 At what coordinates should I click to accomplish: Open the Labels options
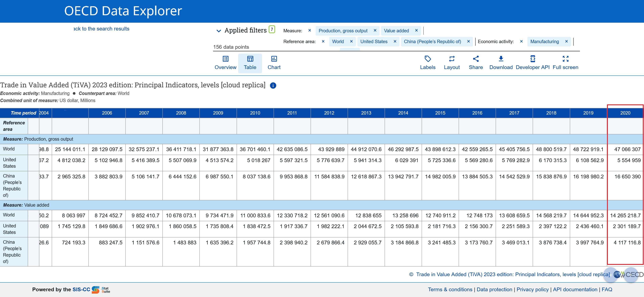(x=428, y=63)
